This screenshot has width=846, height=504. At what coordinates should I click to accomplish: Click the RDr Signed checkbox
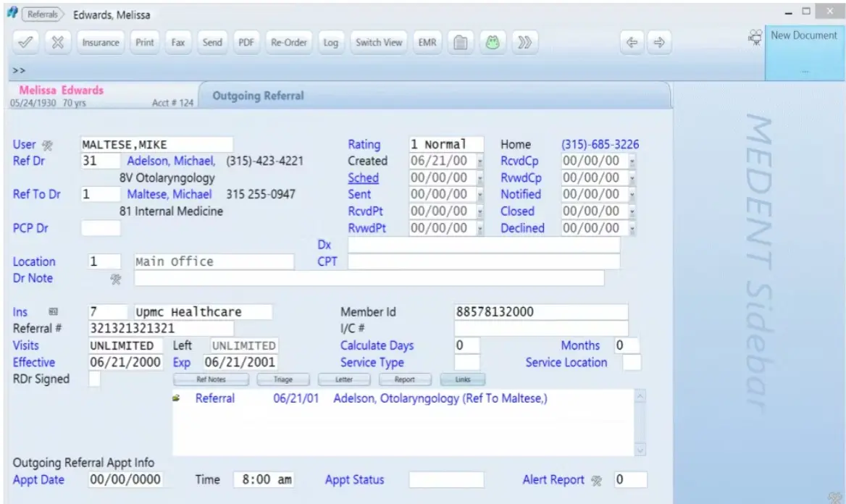tap(94, 378)
